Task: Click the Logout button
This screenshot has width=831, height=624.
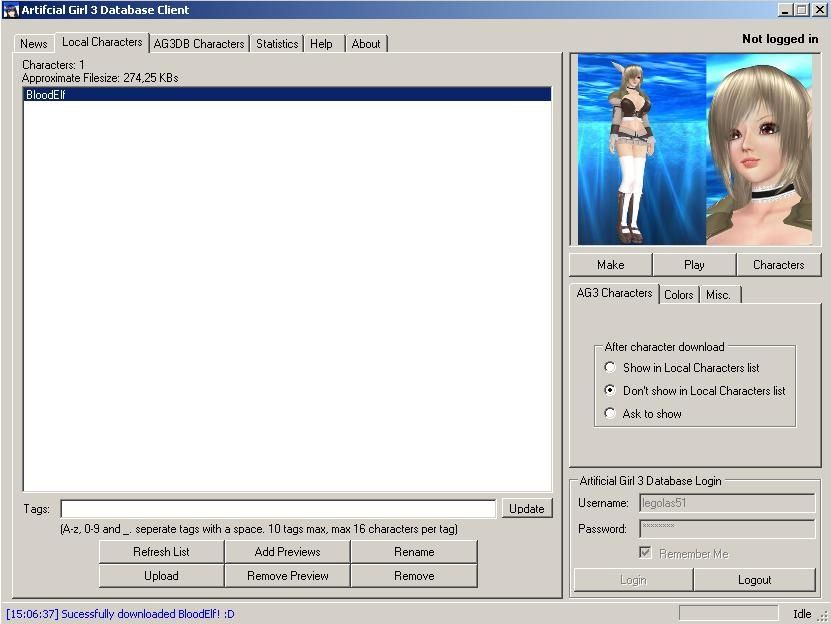Action: (754, 580)
